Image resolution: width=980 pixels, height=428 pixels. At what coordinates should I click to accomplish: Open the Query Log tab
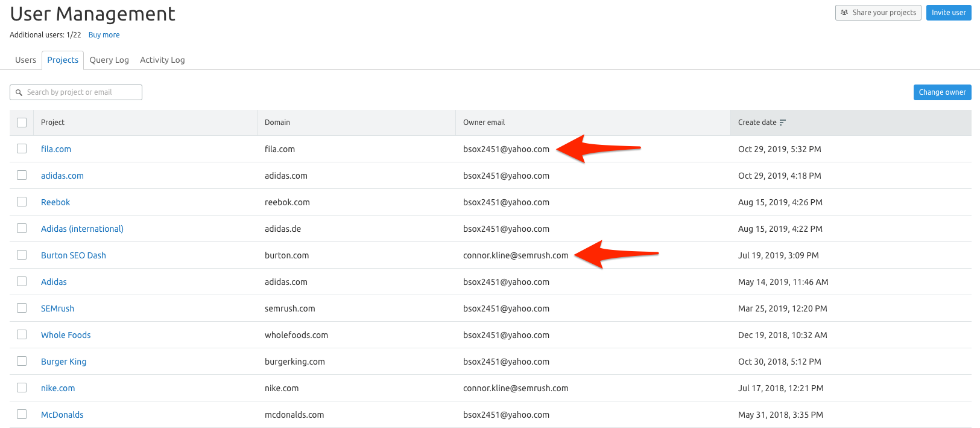coord(109,60)
